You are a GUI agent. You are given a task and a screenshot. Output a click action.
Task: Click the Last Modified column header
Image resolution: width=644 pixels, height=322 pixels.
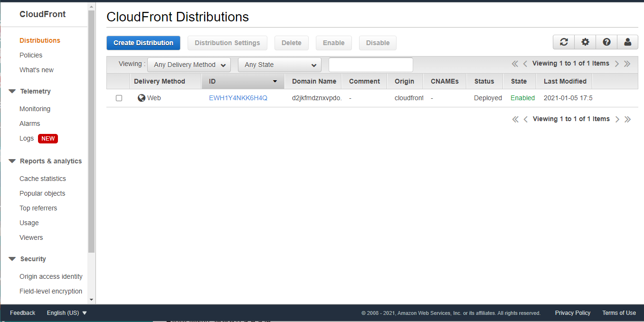tap(565, 81)
